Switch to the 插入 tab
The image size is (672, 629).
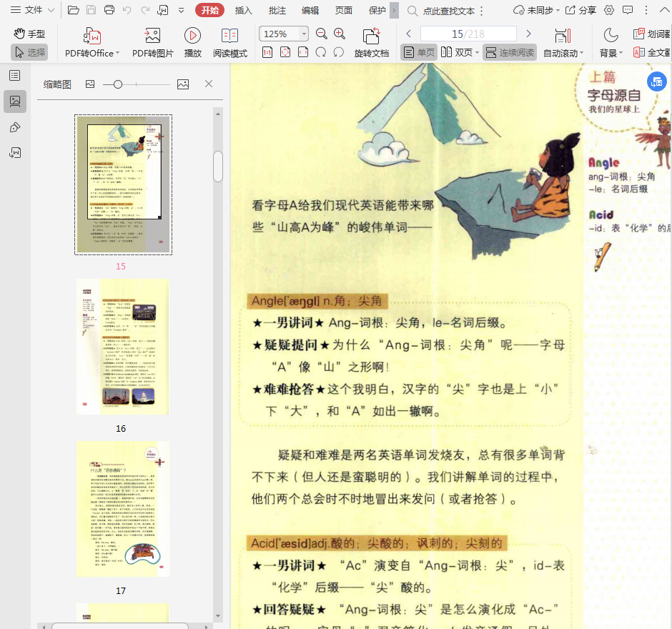coord(244,10)
